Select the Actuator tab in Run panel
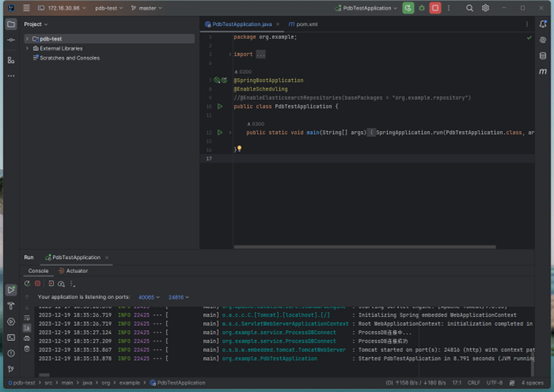Viewport: 554px width, 392px height. (x=73, y=271)
